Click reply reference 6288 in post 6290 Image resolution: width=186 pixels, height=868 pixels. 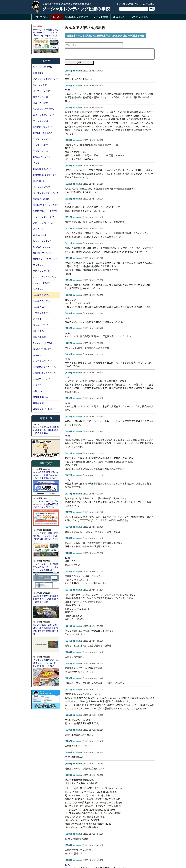(68, 403)
